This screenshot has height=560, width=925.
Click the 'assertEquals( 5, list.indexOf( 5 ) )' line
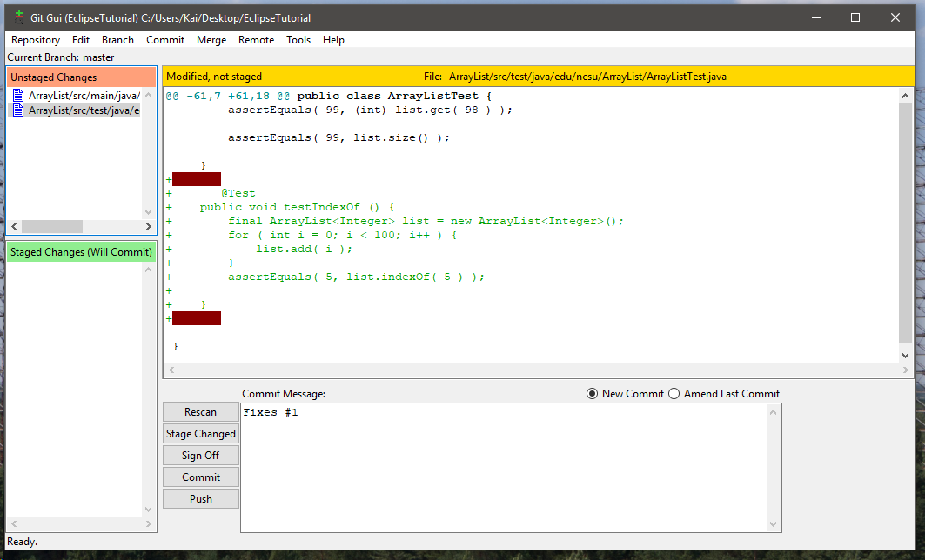[356, 277]
